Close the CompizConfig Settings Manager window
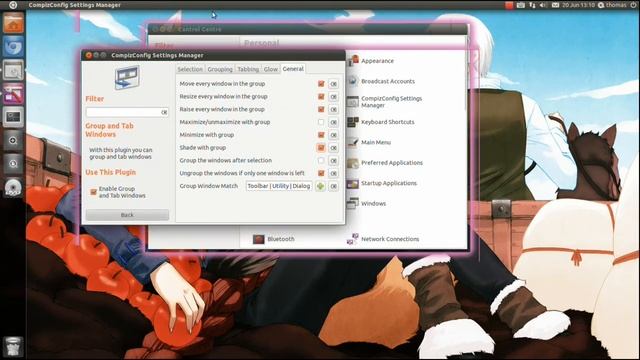This screenshot has height=360, width=640. tap(89, 55)
